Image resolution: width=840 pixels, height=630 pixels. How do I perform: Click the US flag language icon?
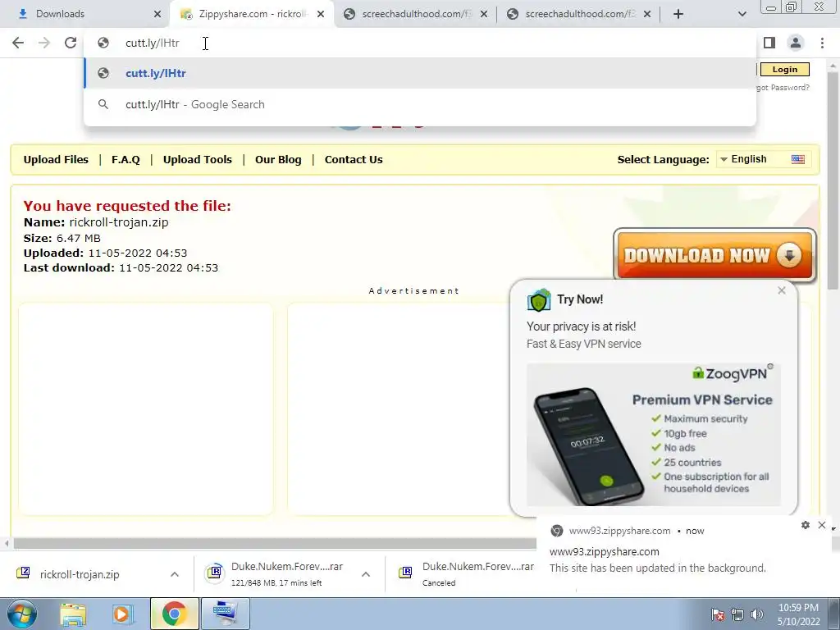(797, 159)
